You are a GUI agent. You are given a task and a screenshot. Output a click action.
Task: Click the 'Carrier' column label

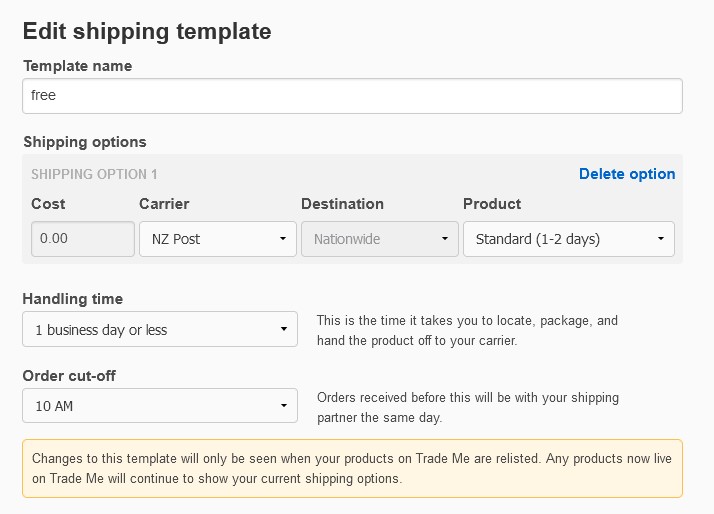pos(164,204)
